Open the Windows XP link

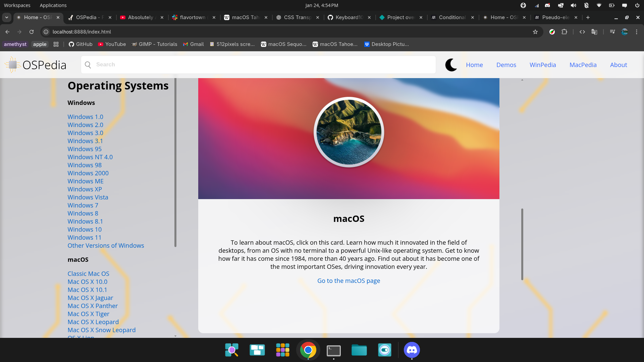point(85,189)
